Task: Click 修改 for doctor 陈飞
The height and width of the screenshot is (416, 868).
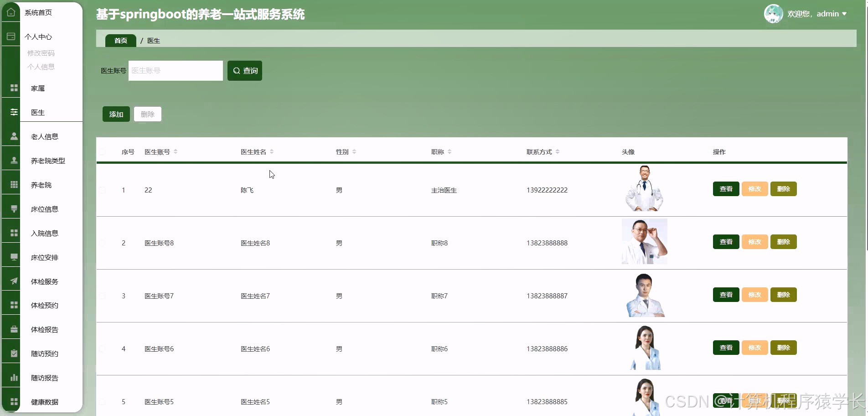Action: pyautogui.click(x=755, y=189)
